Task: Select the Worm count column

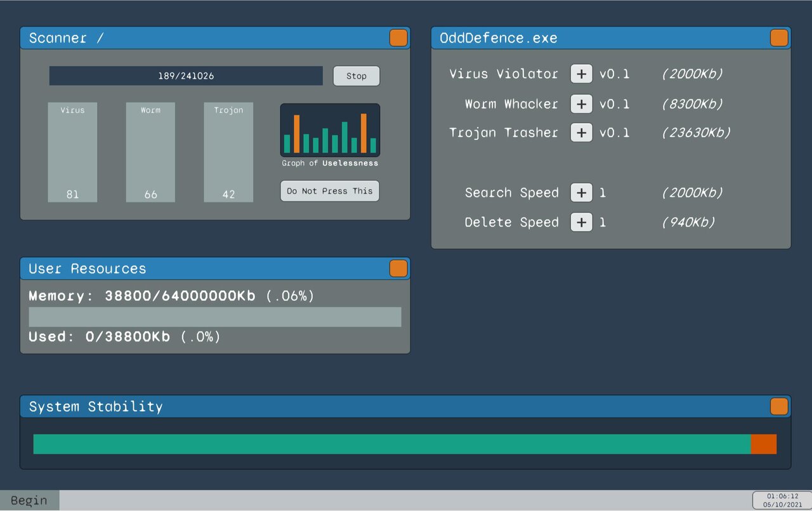Action: [150, 152]
